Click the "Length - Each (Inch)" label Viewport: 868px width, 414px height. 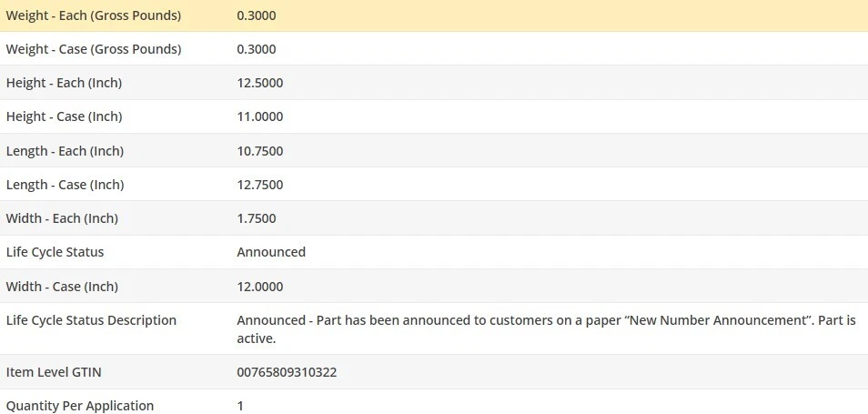(x=65, y=151)
